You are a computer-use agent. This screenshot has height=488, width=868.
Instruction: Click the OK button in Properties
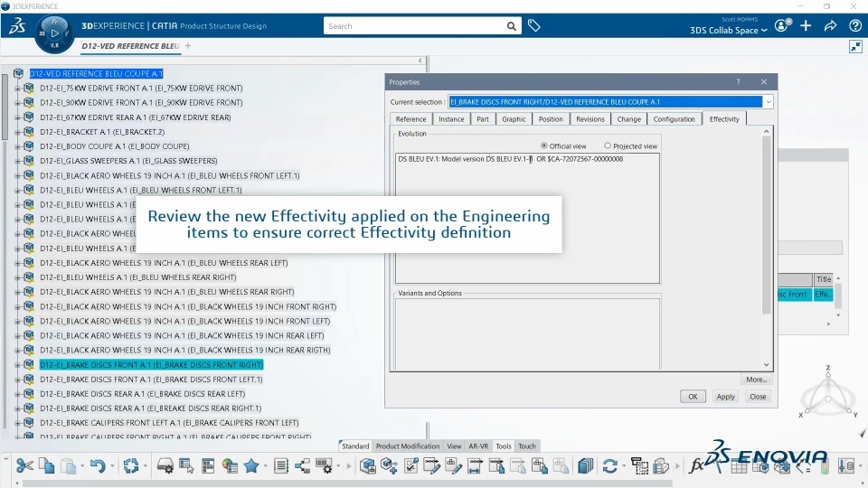pyautogui.click(x=693, y=397)
